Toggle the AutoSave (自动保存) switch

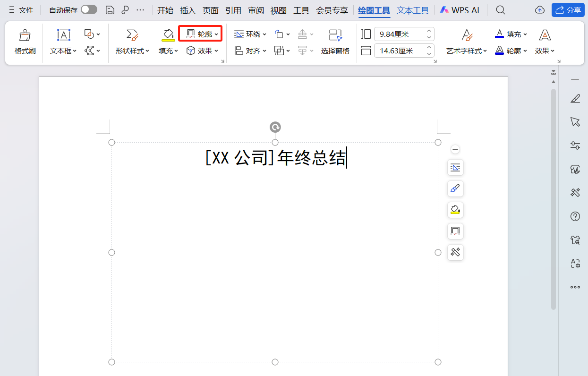tap(88, 9)
